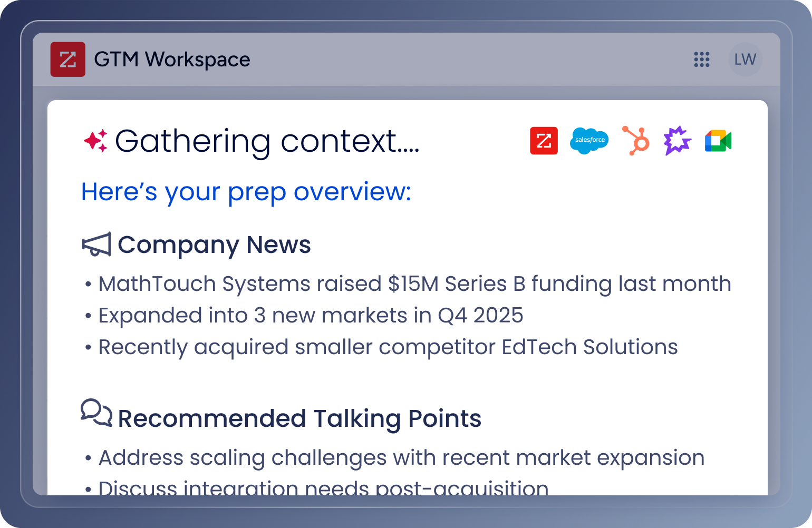The image size is (812, 528).
Task: Select the HubSpot integration icon
Action: click(635, 141)
